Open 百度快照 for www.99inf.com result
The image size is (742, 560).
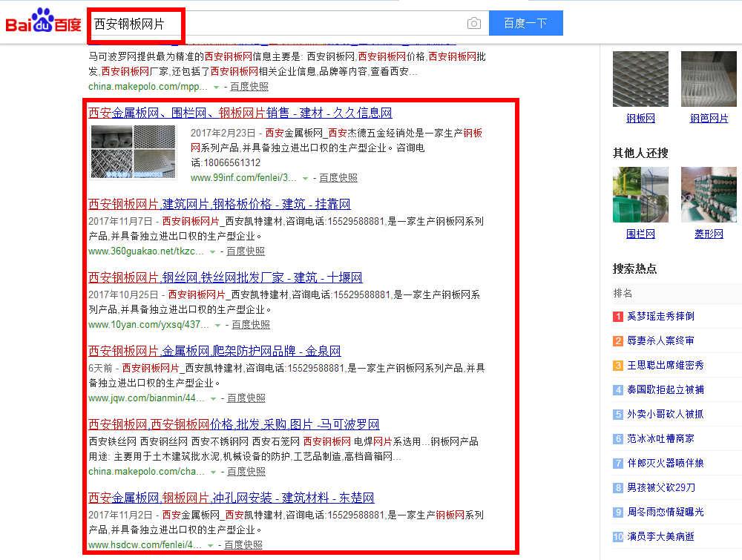[x=338, y=178]
